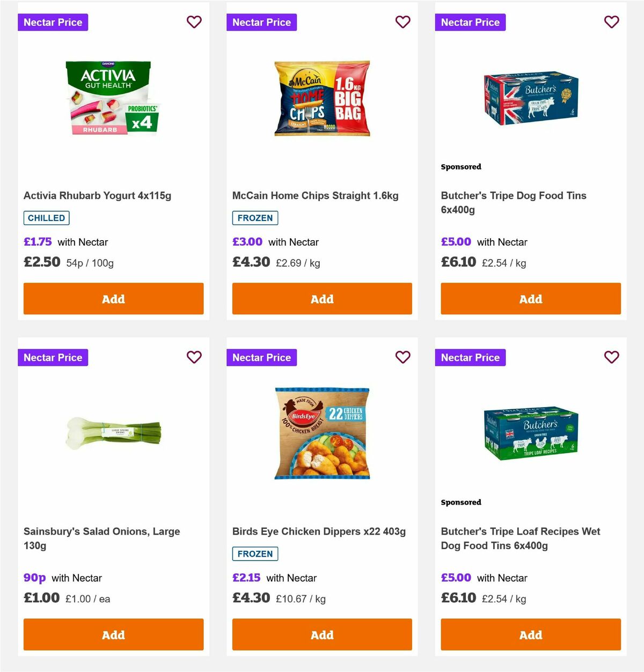This screenshot has height=672, width=644.
Task: Open McCain Home Chips Straight 1.6kg page
Action: point(315,195)
